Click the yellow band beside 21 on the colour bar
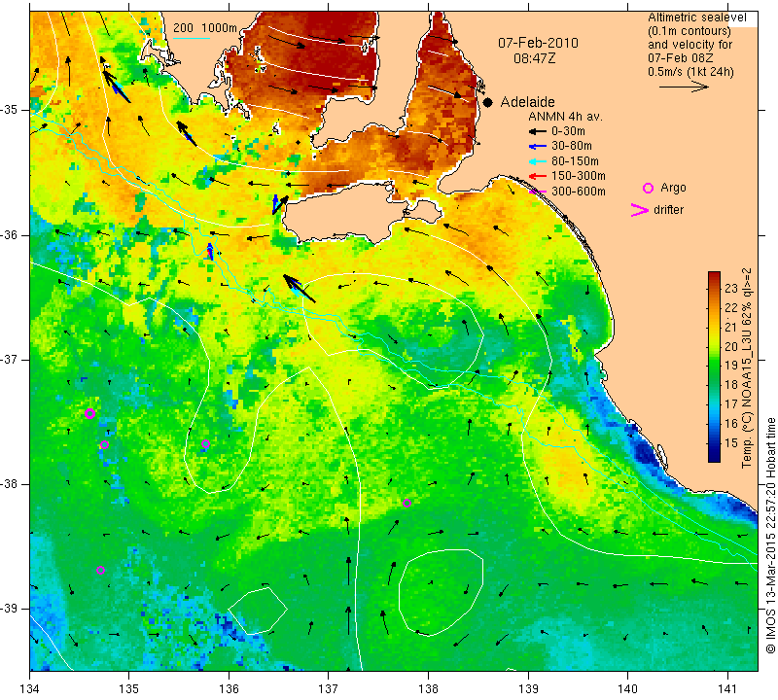778x700 pixels. pyautogui.click(x=714, y=327)
